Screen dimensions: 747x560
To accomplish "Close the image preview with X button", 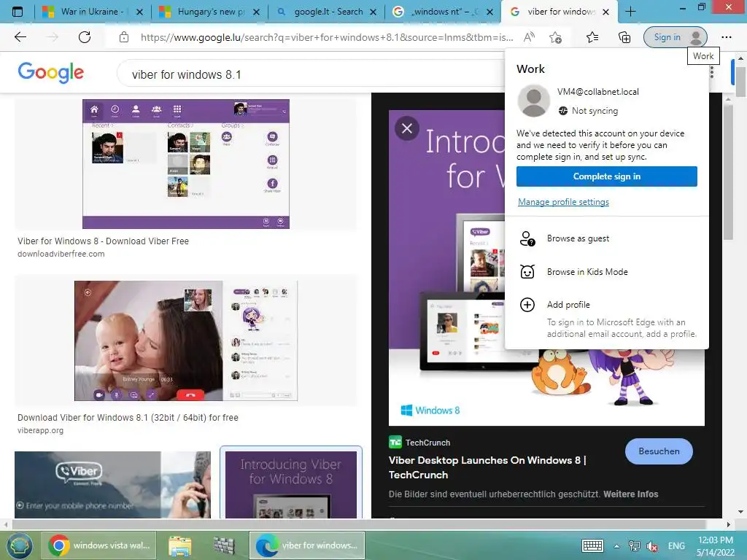I will click(x=407, y=128).
